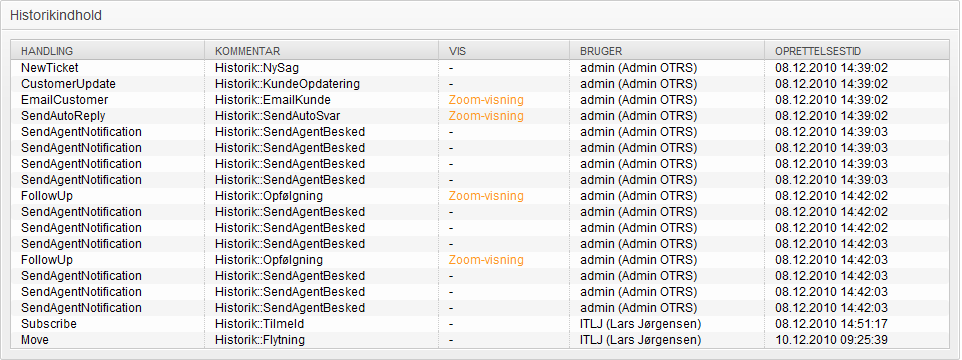Image resolution: width=962 pixels, height=360 pixels.
Task: Open Zoom-visning link for SendAutoReply row
Action: [x=486, y=116]
